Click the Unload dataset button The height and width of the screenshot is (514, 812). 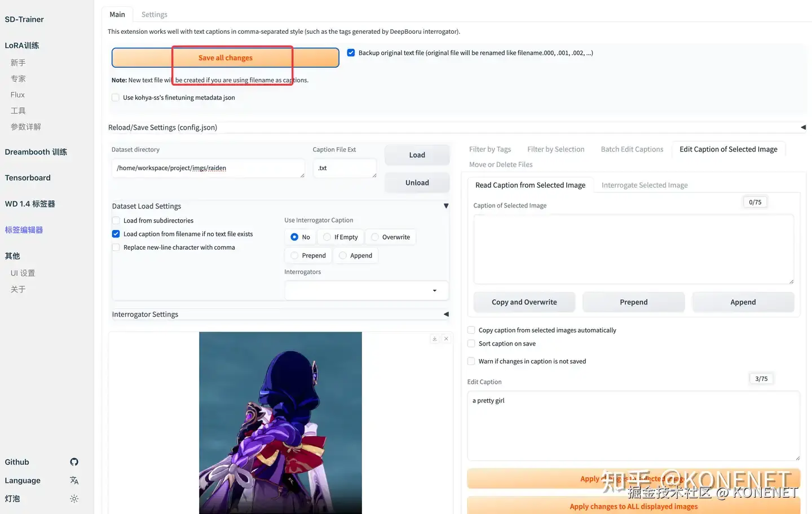[x=417, y=183]
